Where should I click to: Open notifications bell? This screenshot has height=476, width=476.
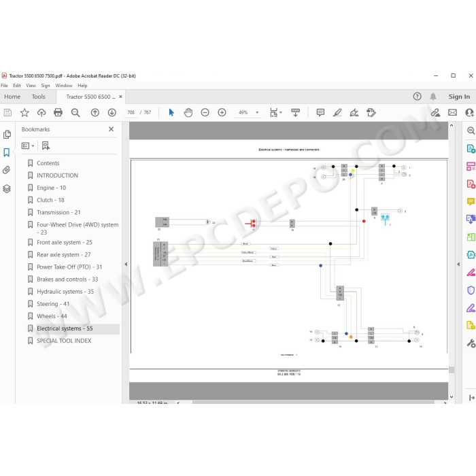[433, 97]
